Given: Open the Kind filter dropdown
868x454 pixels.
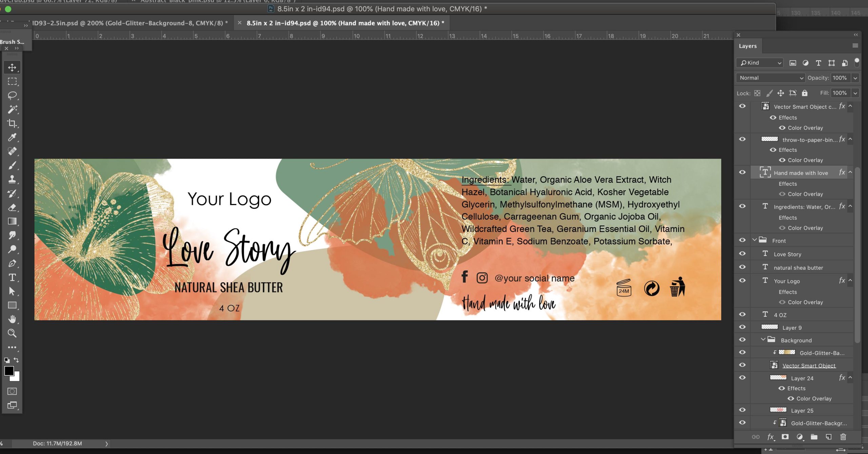Looking at the screenshot, I should pos(759,63).
